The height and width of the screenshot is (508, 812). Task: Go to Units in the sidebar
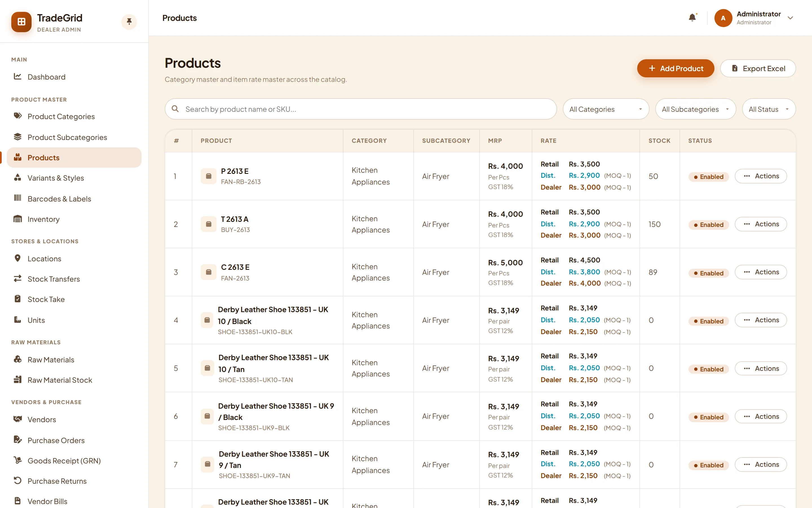pyautogui.click(x=74, y=320)
